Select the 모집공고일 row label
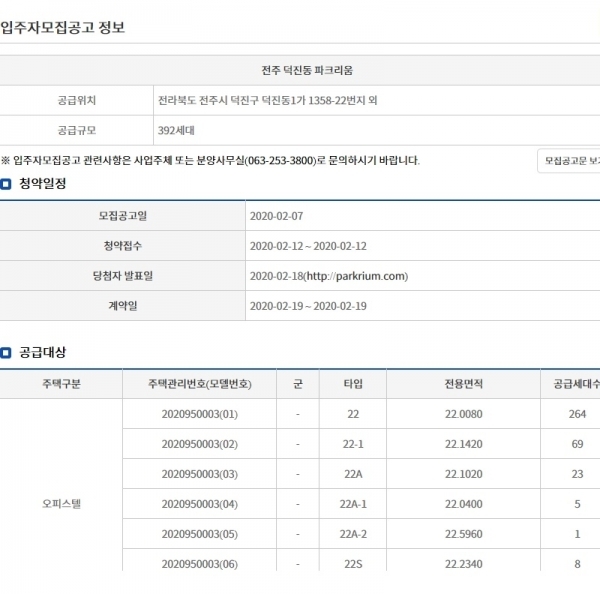This screenshot has width=600, height=594. 122,216
